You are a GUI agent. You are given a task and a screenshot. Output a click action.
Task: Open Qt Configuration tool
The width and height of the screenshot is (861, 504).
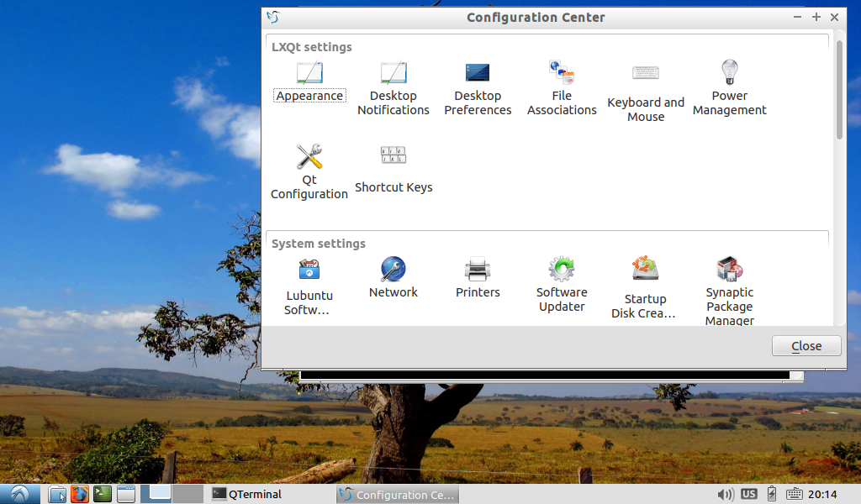[x=309, y=172]
